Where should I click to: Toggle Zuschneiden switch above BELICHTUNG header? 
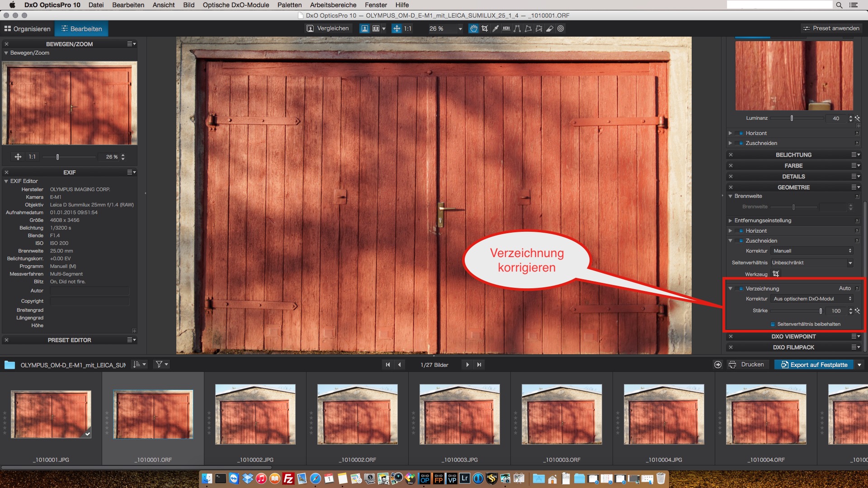pyautogui.click(x=740, y=143)
